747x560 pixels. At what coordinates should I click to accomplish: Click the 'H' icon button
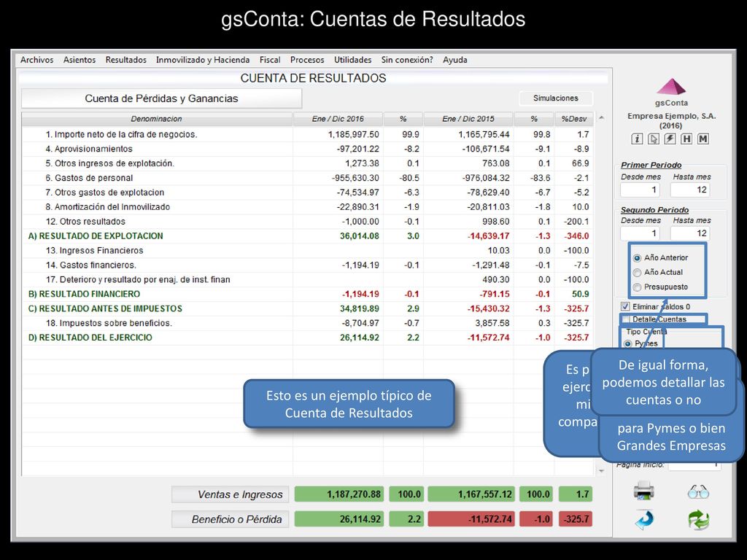[686, 139]
